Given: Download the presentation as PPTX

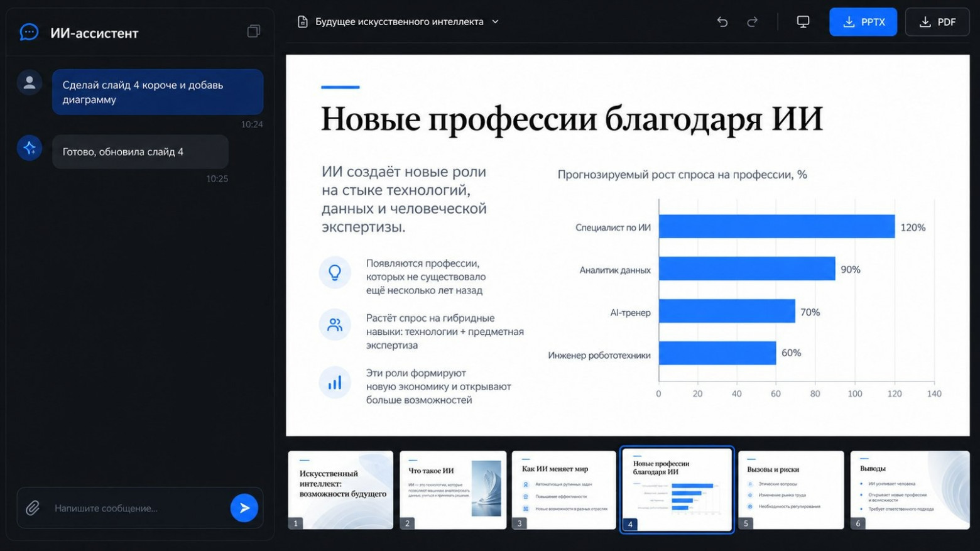Looking at the screenshot, I should pos(863,22).
